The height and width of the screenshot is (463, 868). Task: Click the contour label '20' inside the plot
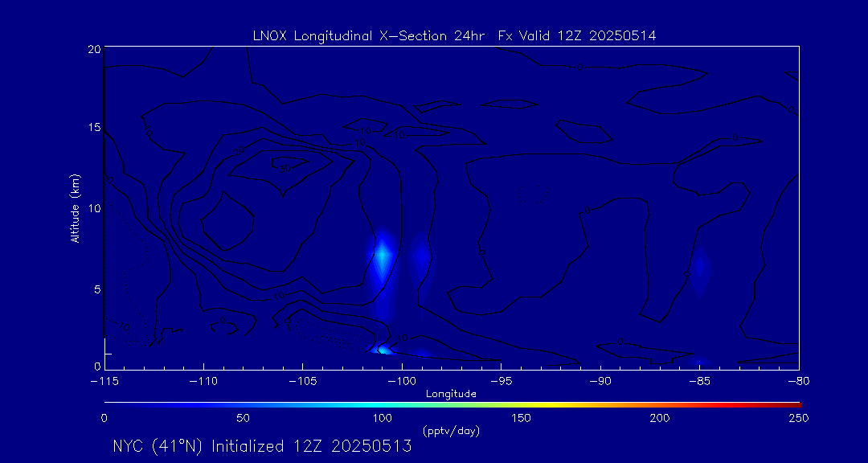point(240,150)
